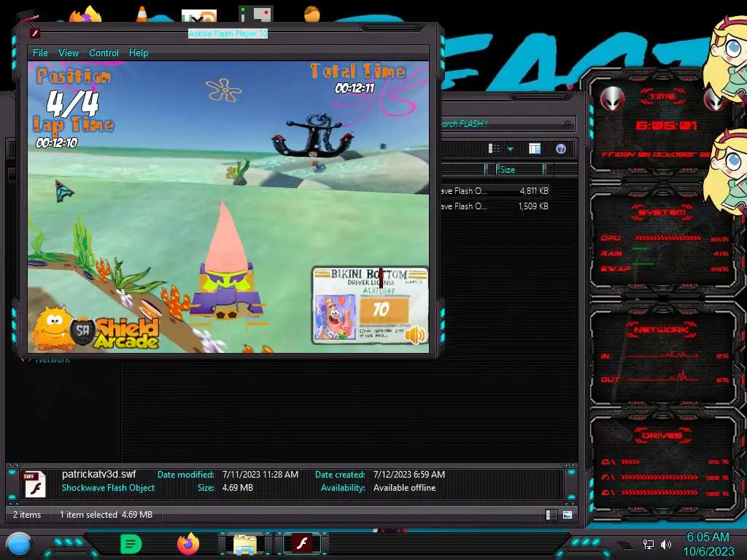Image resolution: width=747 pixels, height=560 pixels.
Task: Click the SWF file icon in details pane
Action: (x=34, y=484)
